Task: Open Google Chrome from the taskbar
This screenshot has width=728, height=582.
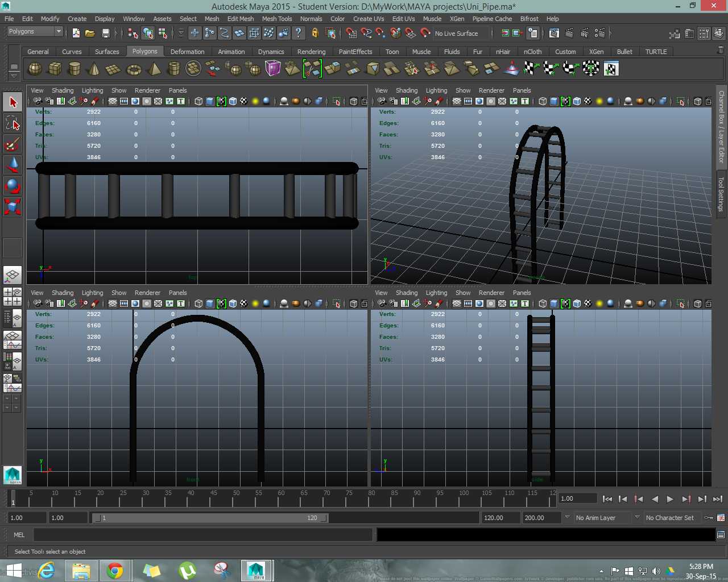Action: pyautogui.click(x=115, y=570)
